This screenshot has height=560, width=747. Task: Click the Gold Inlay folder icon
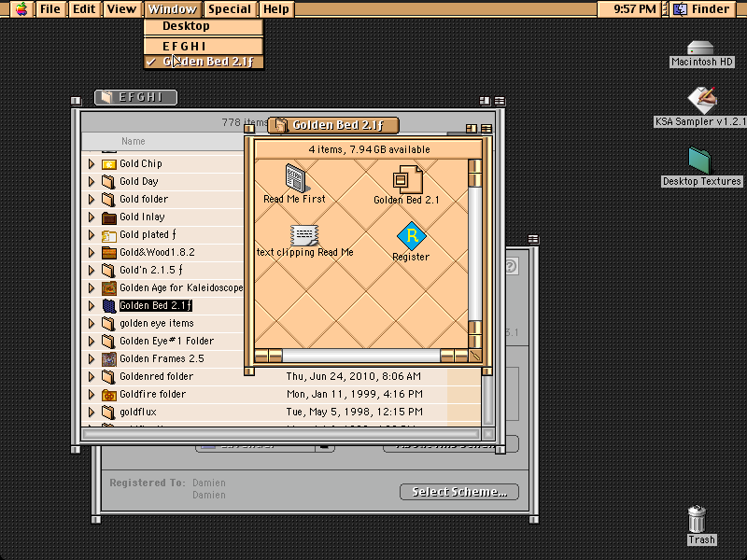109,217
